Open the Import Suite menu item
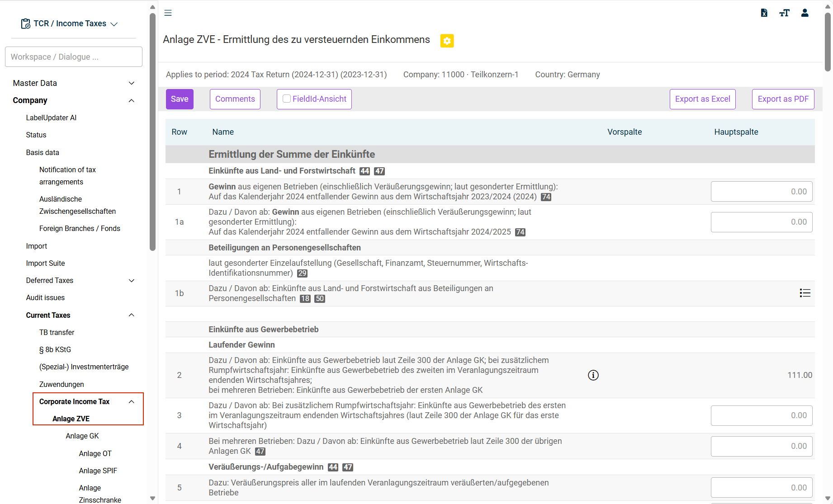The width and height of the screenshot is (833, 504). pyautogui.click(x=45, y=263)
